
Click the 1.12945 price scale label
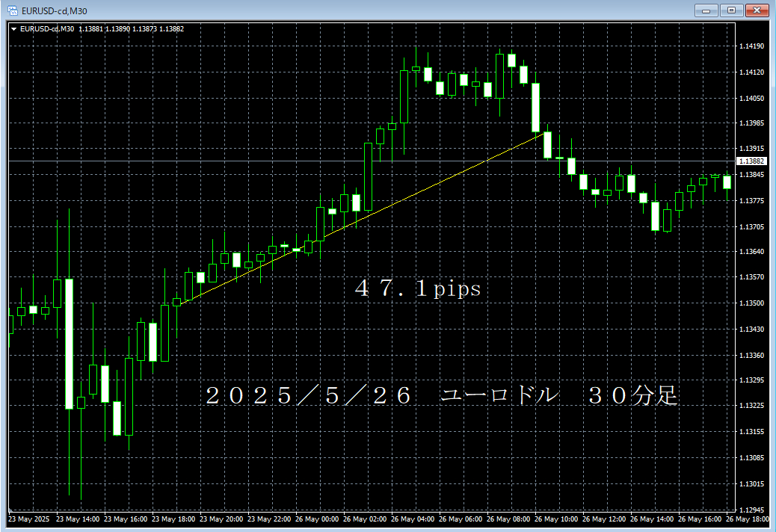coord(751,509)
